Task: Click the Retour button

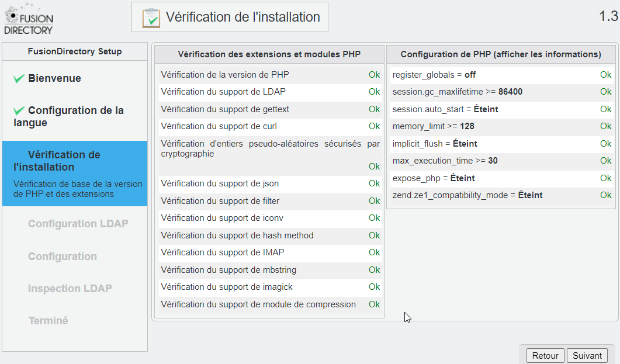Action: tap(545, 356)
